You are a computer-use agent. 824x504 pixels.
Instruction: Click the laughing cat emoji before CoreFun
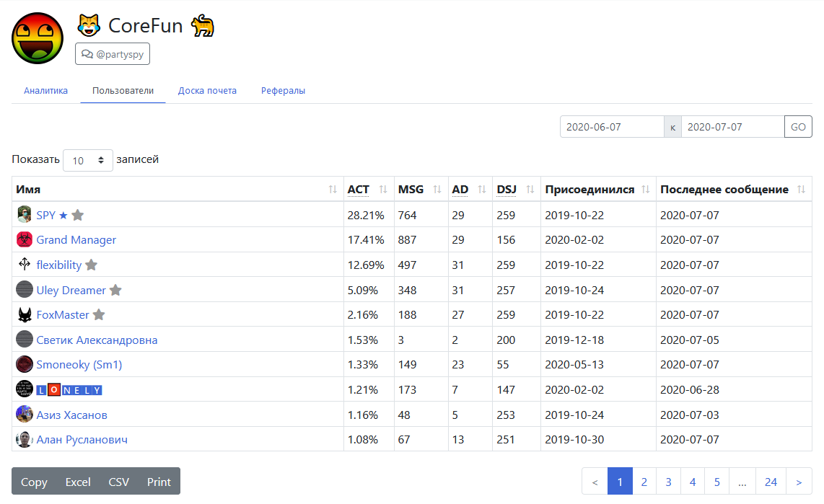(89, 26)
